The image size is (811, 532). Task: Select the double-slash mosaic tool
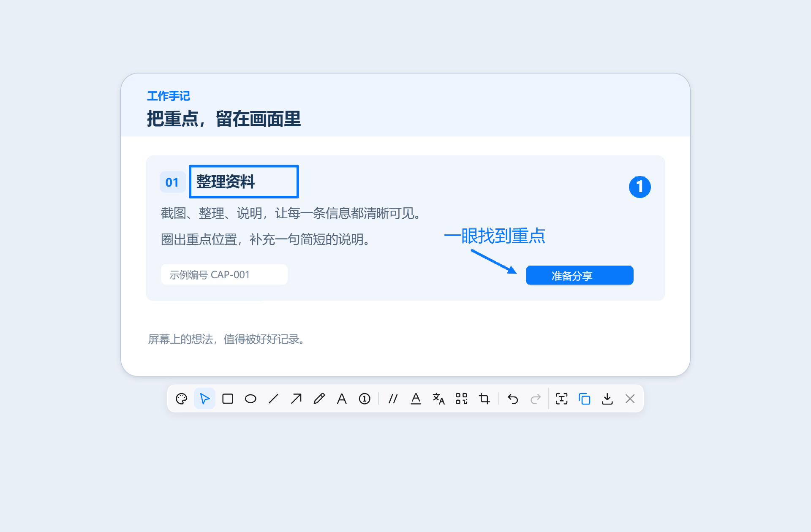pos(393,399)
